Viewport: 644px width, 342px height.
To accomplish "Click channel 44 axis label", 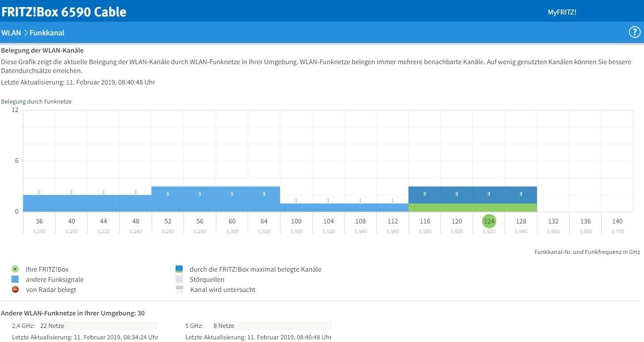I will [103, 221].
